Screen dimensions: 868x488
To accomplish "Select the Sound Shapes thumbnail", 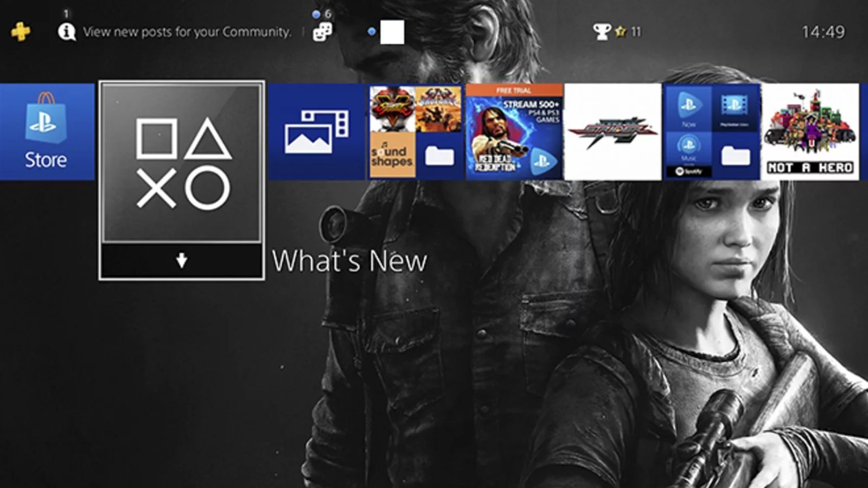I will coord(392,155).
